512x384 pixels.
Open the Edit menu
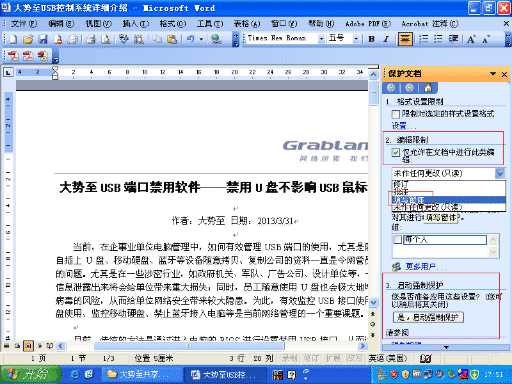(x=61, y=24)
